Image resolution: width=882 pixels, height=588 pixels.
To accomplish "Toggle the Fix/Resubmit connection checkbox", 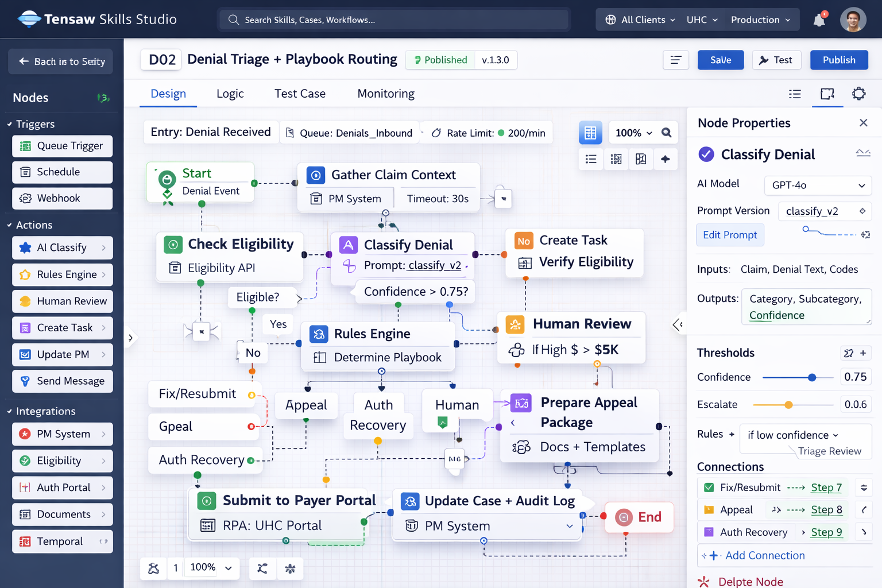I will point(707,487).
